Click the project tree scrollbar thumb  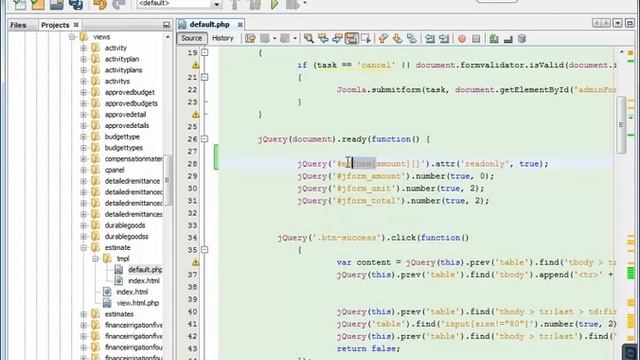[x=167, y=180]
